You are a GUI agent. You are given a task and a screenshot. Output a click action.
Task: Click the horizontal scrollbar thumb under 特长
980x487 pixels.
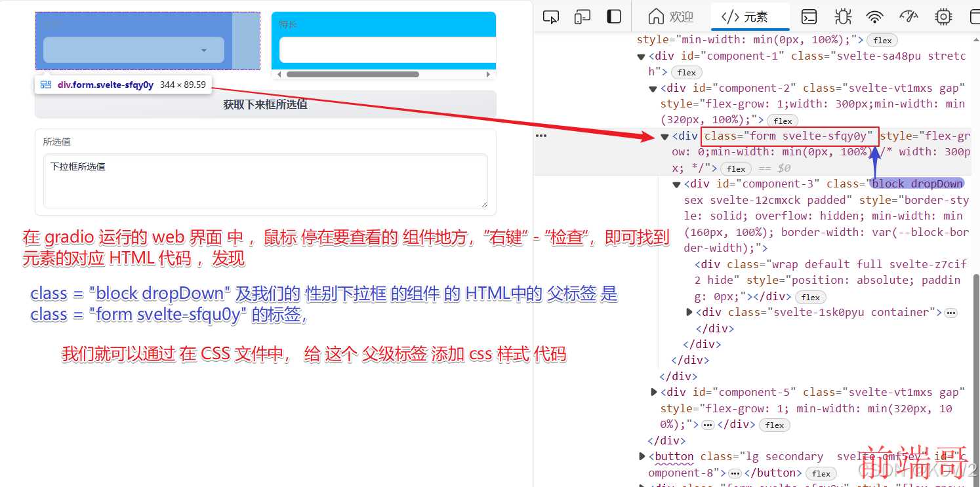(x=353, y=74)
